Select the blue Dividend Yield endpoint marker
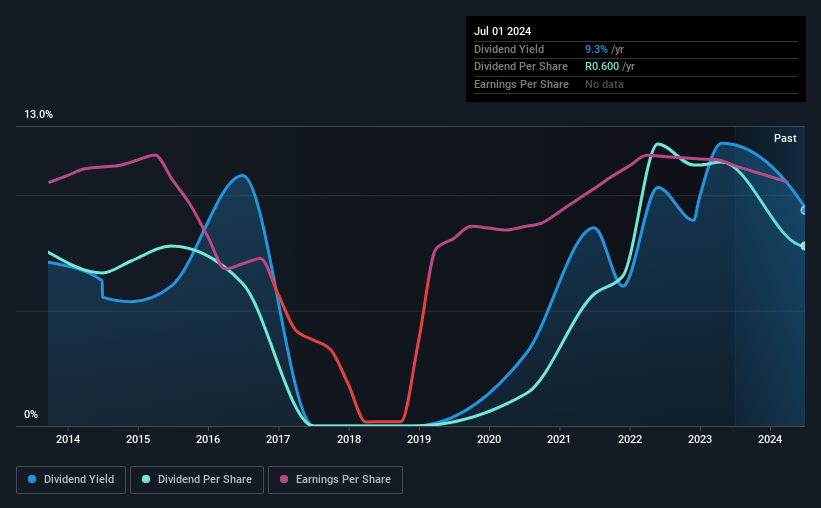 [804, 211]
